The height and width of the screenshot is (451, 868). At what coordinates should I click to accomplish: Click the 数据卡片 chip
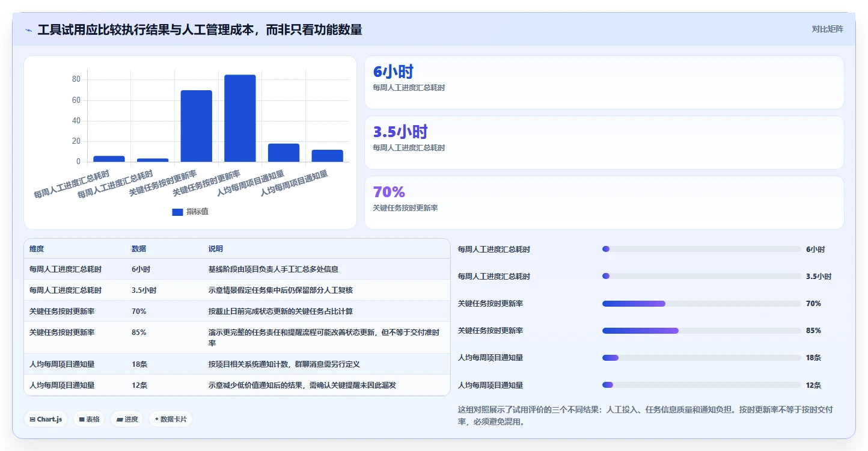pyautogui.click(x=171, y=419)
